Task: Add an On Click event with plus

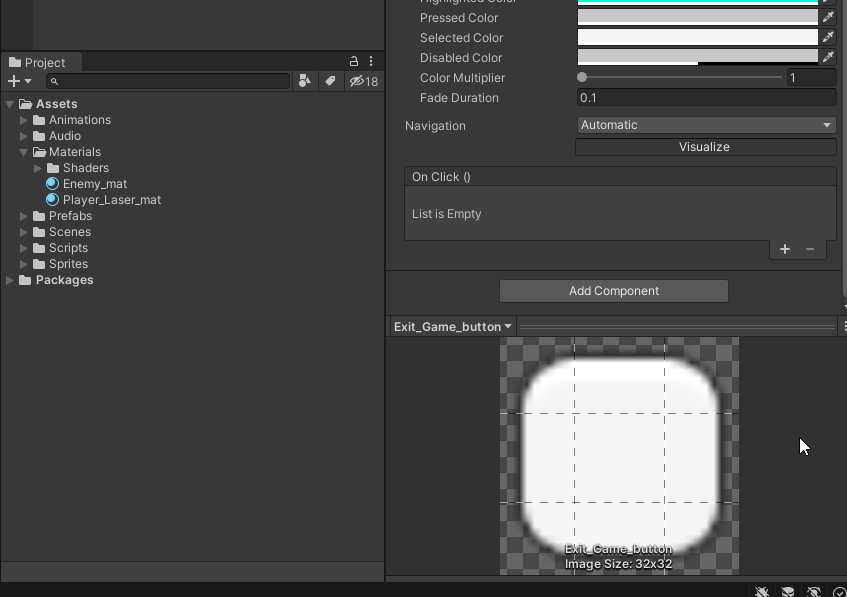Action: coord(785,249)
